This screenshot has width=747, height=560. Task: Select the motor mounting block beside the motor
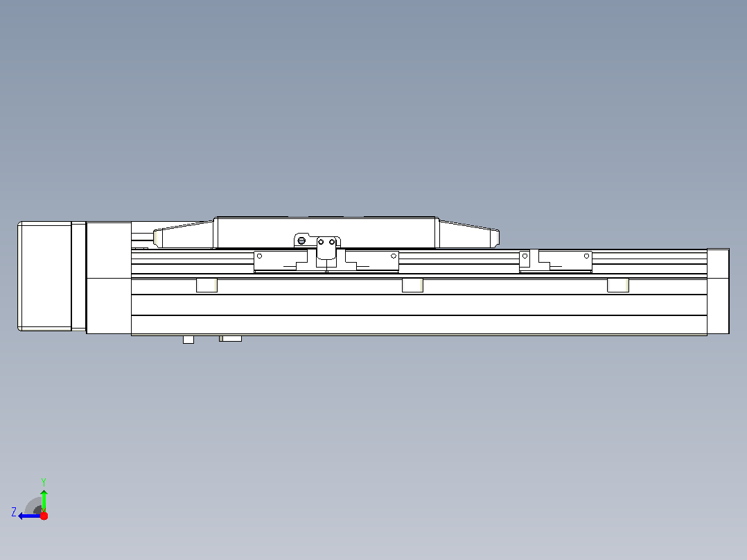[109, 277]
